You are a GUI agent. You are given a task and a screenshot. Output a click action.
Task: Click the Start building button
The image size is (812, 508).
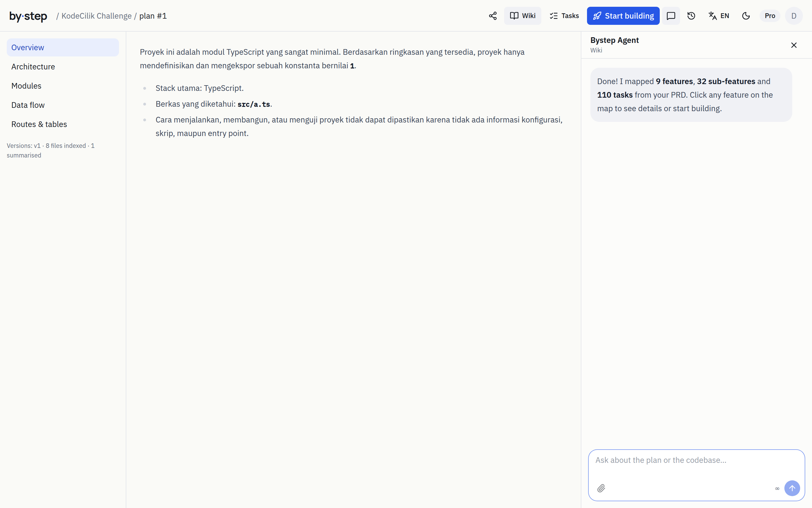click(623, 16)
